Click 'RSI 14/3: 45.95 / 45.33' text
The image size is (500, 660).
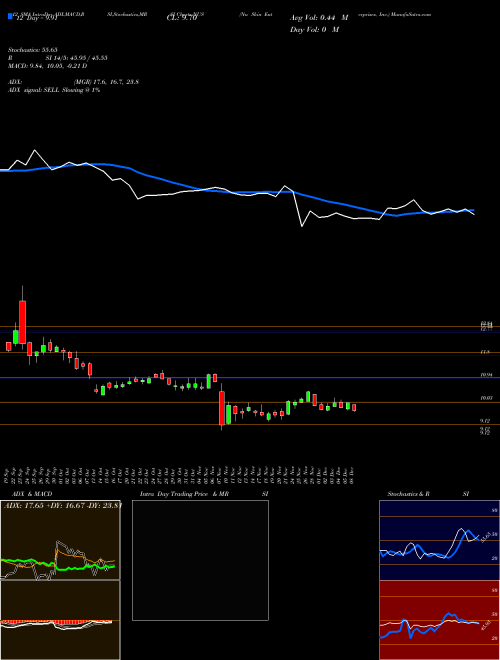coord(58,58)
